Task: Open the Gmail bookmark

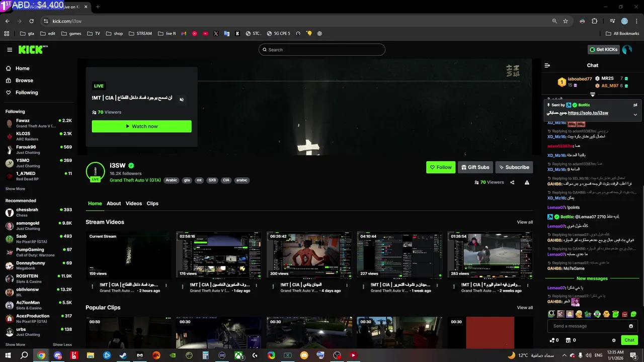Action: 184,34
